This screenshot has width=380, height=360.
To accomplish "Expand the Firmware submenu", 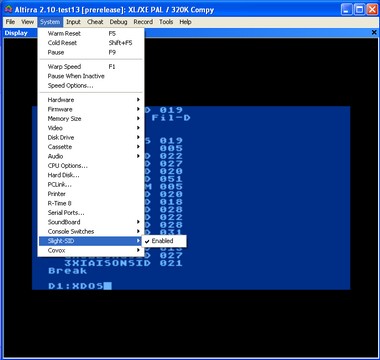I will click(x=91, y=109).
